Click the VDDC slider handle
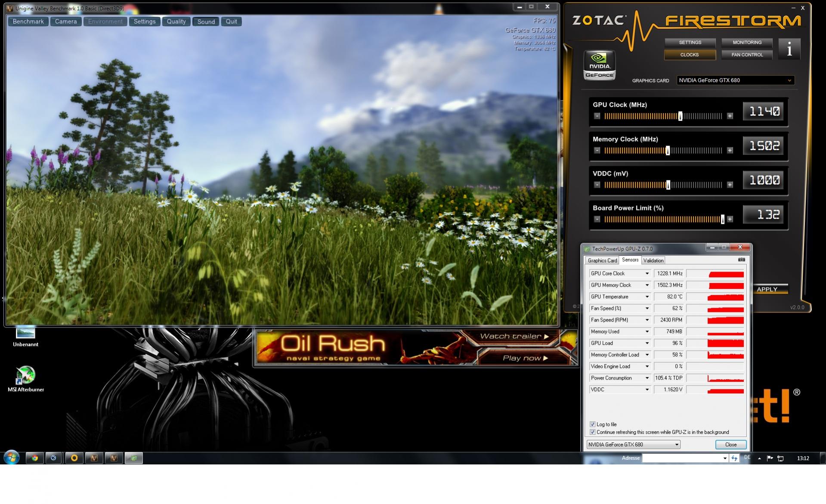 coord(668,185)
